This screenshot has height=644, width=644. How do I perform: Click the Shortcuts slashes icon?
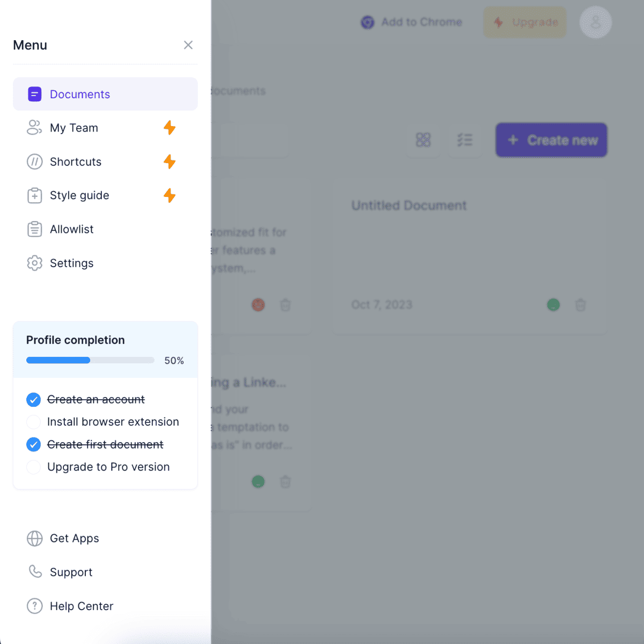(x=34, y=162)
